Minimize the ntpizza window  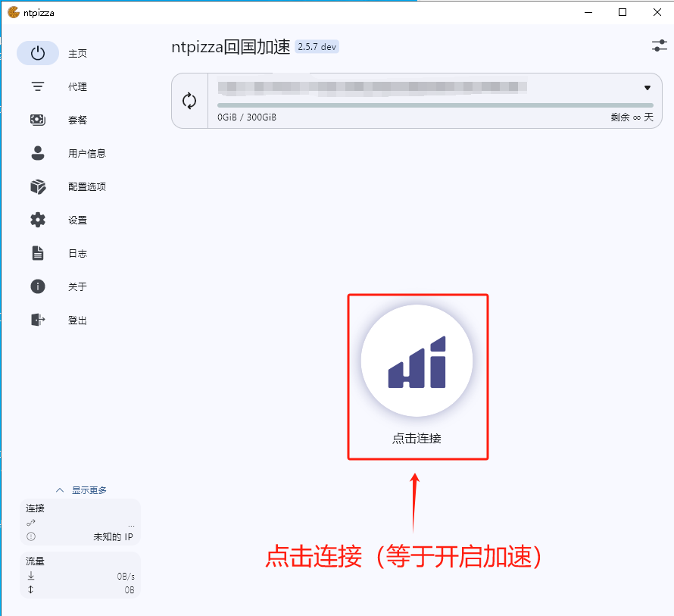click(x=588, y=12)
